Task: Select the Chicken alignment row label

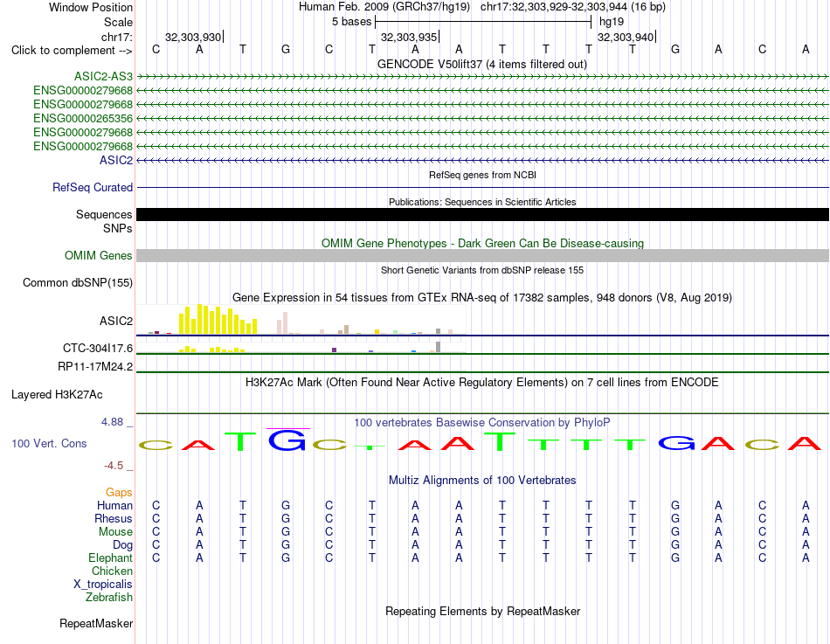Action: coord(112,571)
